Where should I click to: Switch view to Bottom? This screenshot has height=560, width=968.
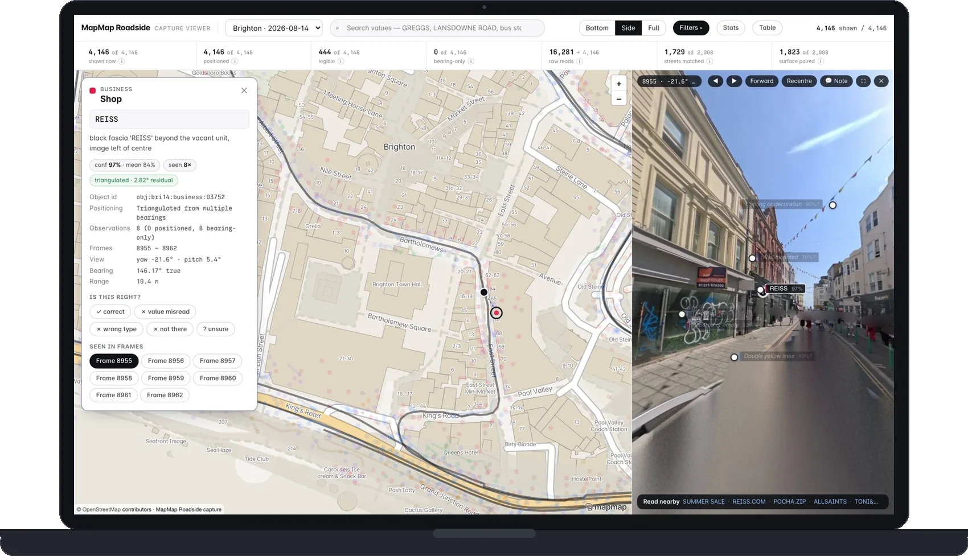point(597,28)
